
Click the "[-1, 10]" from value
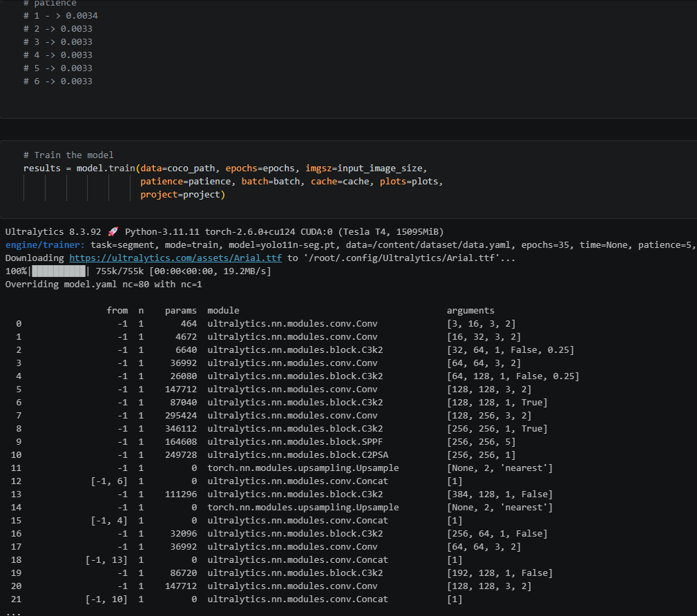pos(106,599)
